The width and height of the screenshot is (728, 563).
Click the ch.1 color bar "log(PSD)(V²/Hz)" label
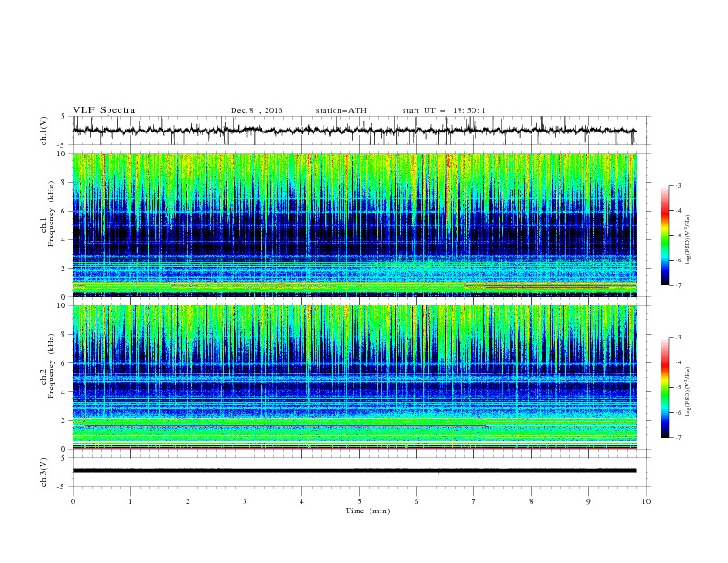pyautogui.click(x=688, y=240)
